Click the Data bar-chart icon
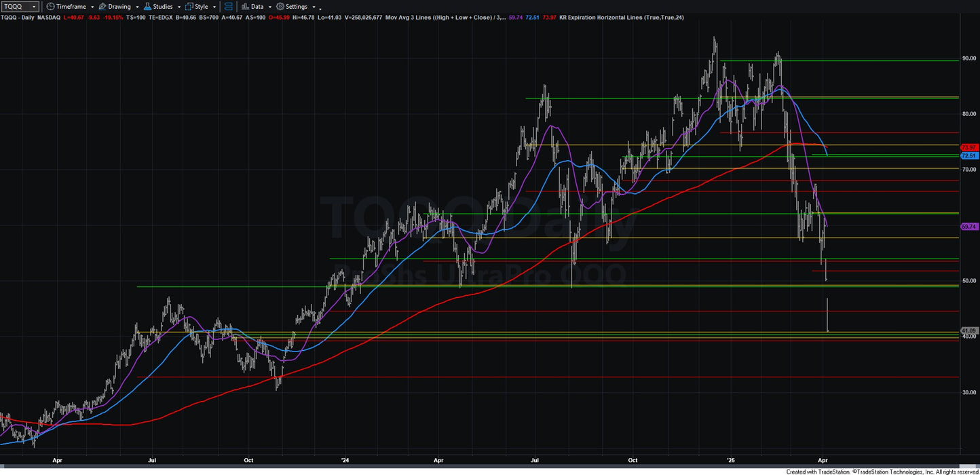 (245, 7)
